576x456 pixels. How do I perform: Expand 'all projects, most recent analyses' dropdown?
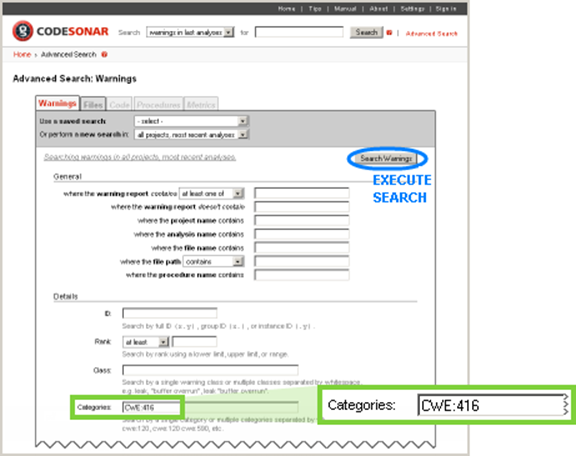pos(191,134)
